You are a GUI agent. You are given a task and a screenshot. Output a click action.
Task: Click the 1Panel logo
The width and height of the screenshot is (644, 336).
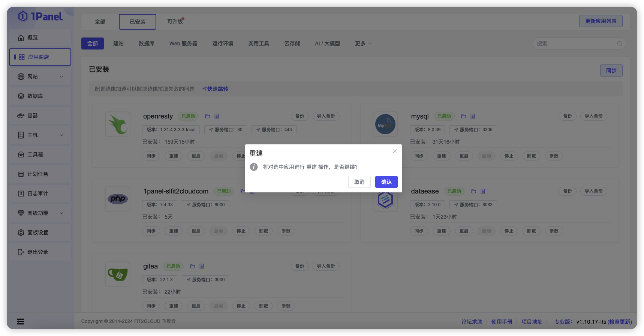click(x=40, y=16)
